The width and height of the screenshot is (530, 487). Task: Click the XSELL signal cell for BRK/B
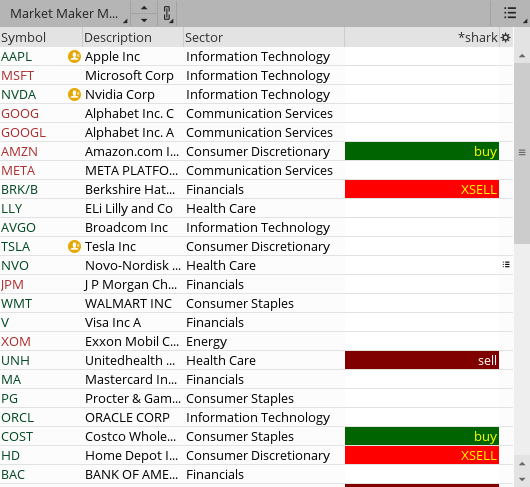click(422, 189)
